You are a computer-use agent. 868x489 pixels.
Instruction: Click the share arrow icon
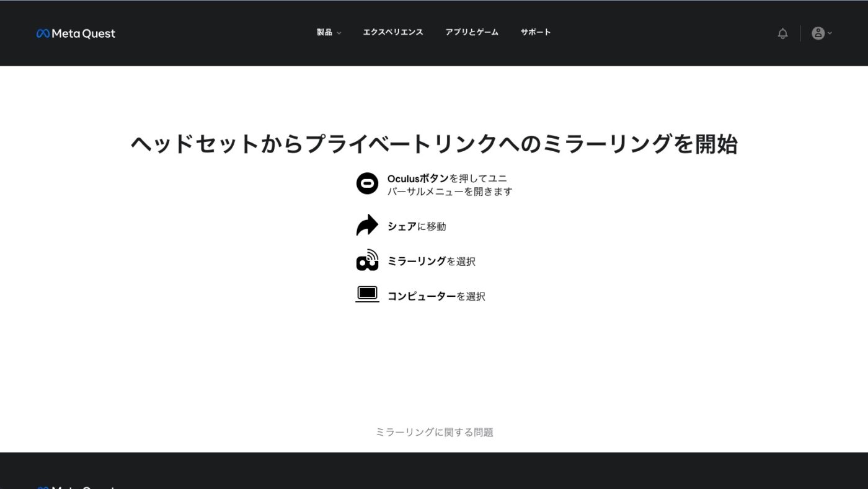[x=367, y=225]
